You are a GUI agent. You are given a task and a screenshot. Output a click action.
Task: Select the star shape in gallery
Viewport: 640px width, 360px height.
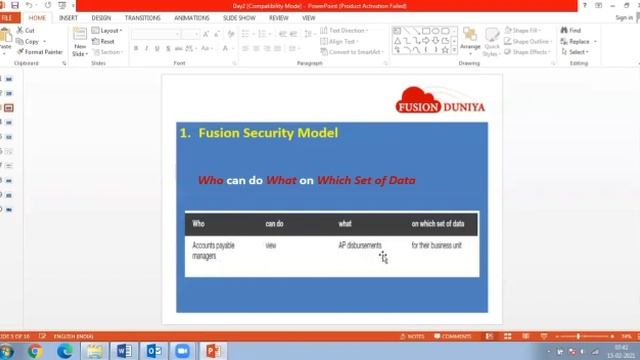click(445, 50)
